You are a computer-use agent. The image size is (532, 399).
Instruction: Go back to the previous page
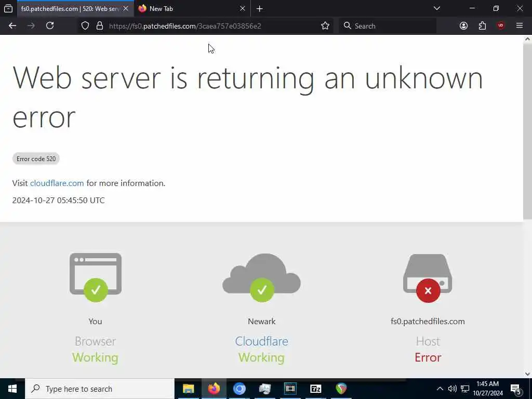(12, 26)
